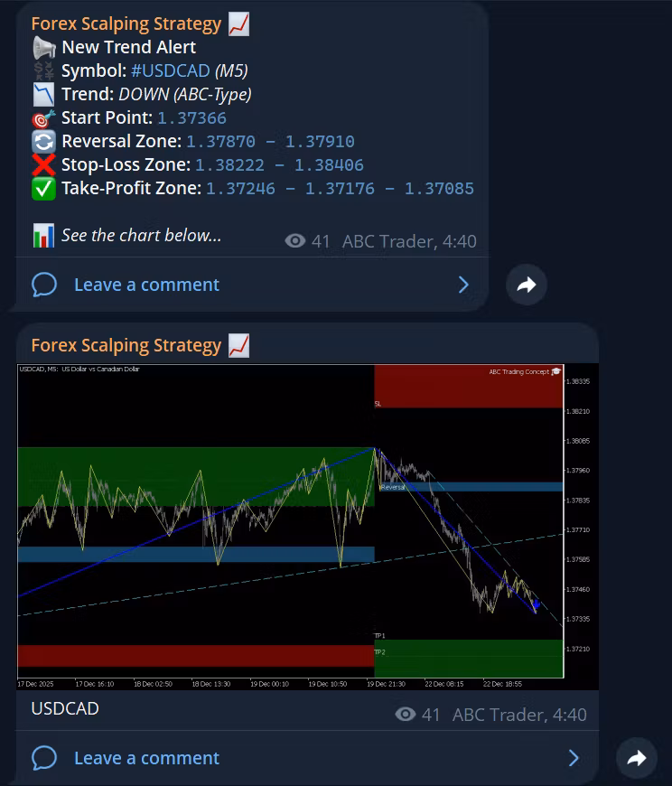Viewport: 672px width, 786px height.
Task: Click the Stop-Loss Zone value 1.38222 – 1.38406
Action: [279, 165]
